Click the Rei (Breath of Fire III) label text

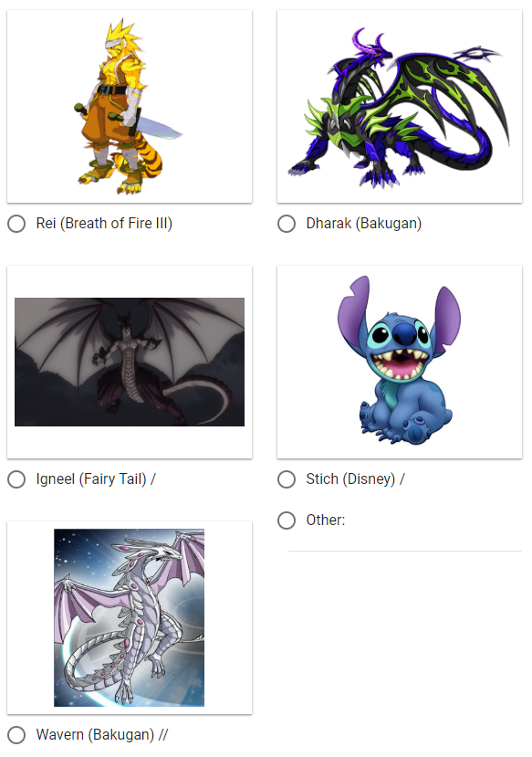click(x=104, y=224)
